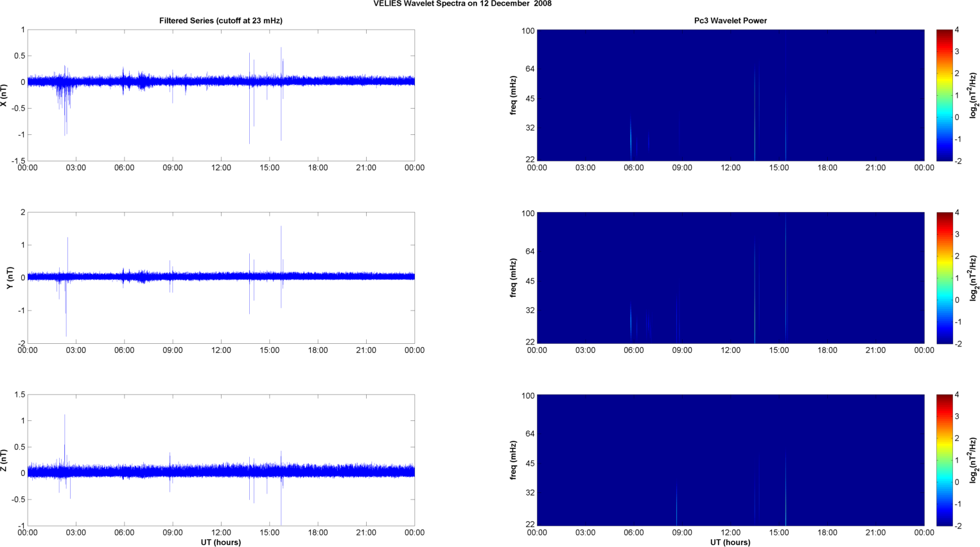Click log2(nT²/Hz) label of Z panel colorbar
980x547 pixels.
974,460
